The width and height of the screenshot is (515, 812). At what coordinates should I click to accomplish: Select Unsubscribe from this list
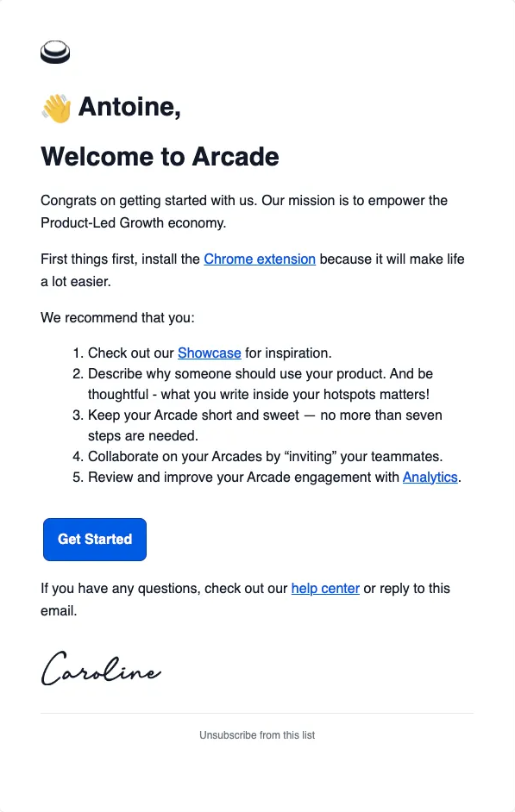point(256,735)
